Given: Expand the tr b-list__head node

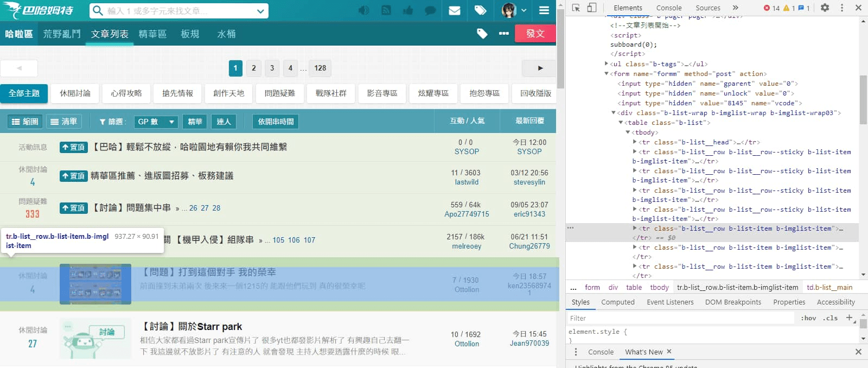Looking at the screenshot, I should pyautogui.click(x=635, y=142).
